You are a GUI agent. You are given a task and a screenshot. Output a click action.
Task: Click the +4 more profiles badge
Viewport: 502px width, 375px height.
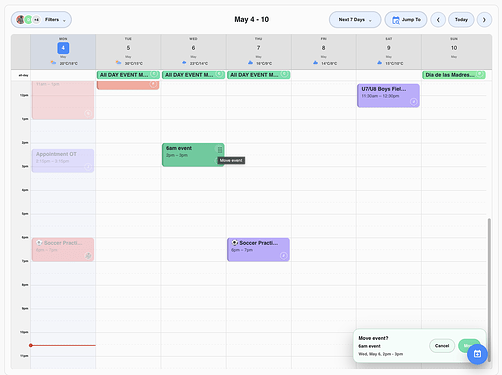click(36, 20)
